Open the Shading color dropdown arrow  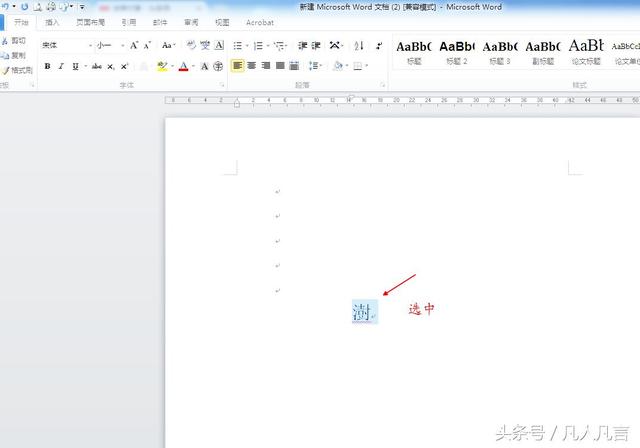point(347,66)
